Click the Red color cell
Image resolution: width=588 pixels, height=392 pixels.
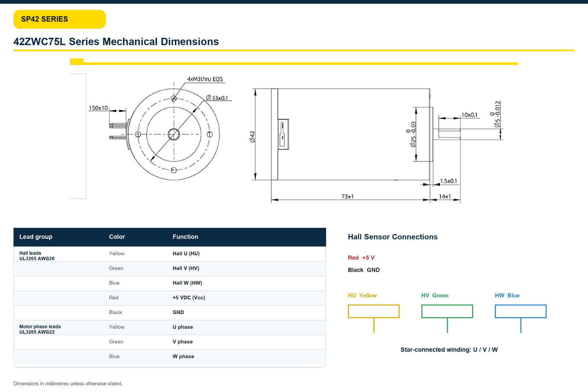coord(114,298)
